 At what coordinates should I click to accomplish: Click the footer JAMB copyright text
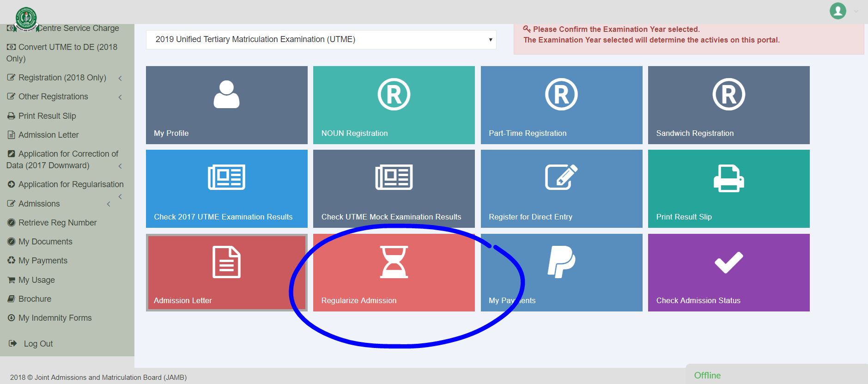[98, 378]
